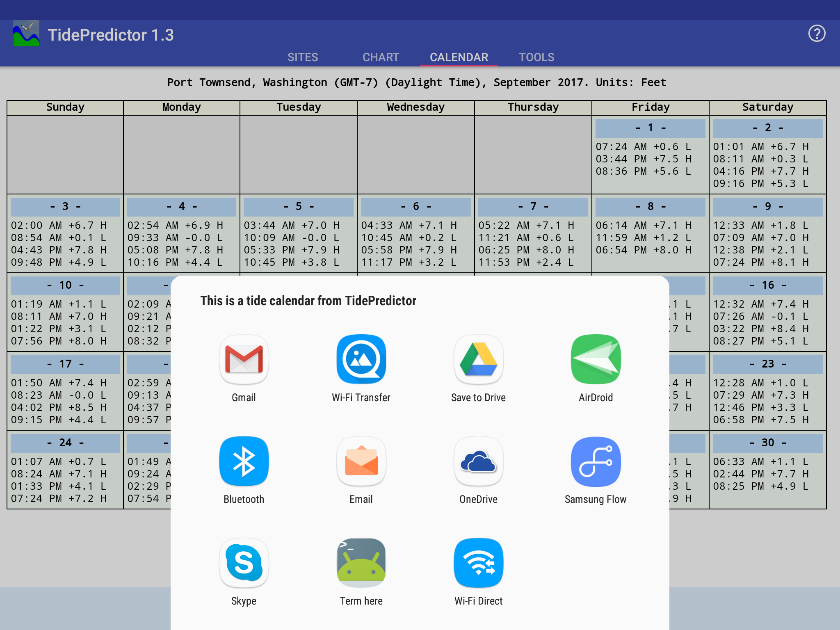The image size is (840, 630).
Task: Open the help question mark icon
Action: click(817, 34)
